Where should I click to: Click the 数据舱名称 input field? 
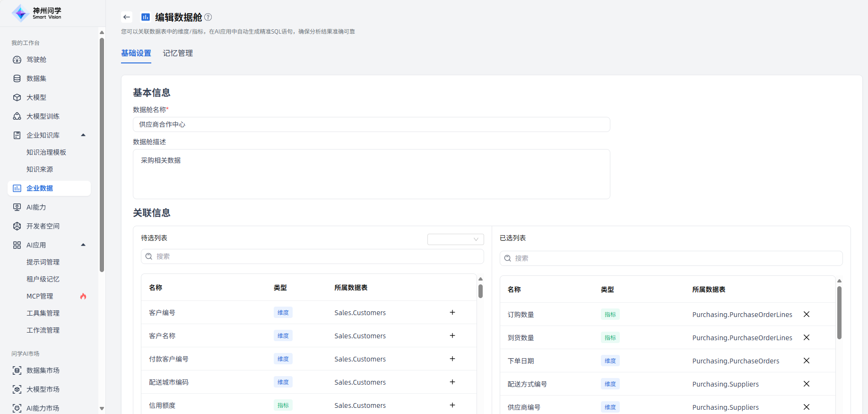coord(372,124)
